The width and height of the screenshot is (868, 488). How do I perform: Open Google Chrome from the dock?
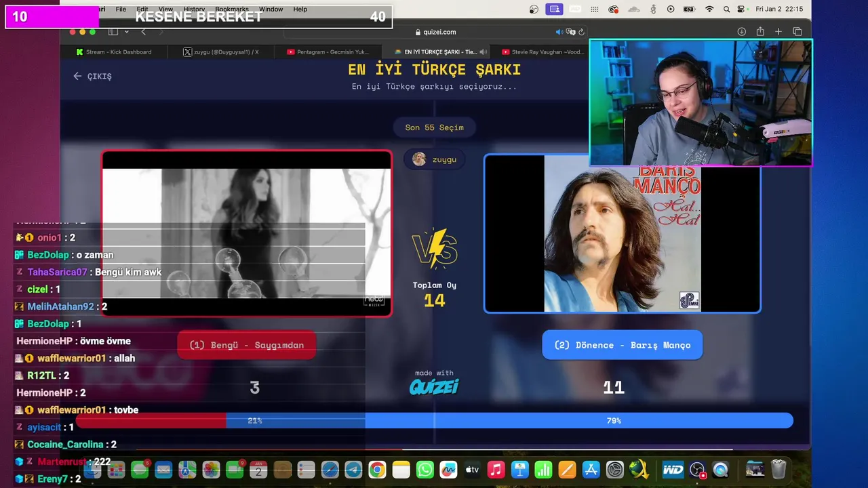click(378, 470)
